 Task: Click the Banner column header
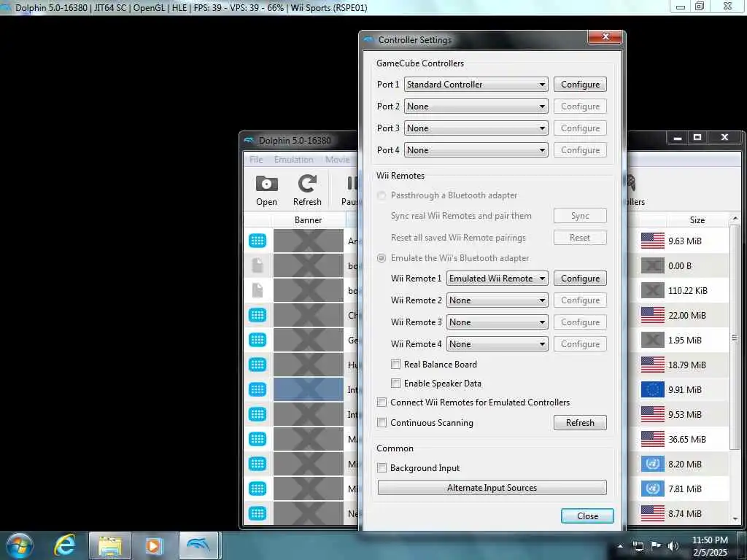[x=308, y=220]
